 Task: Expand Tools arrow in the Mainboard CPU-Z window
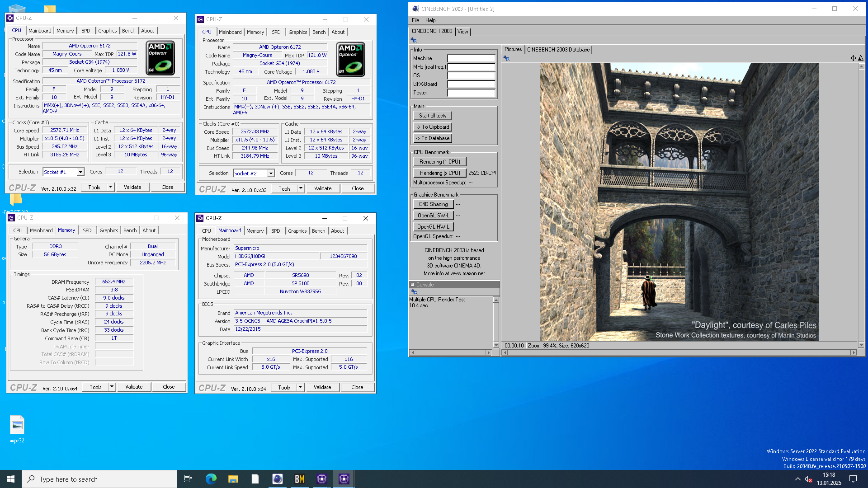click(x=300, y=387)
